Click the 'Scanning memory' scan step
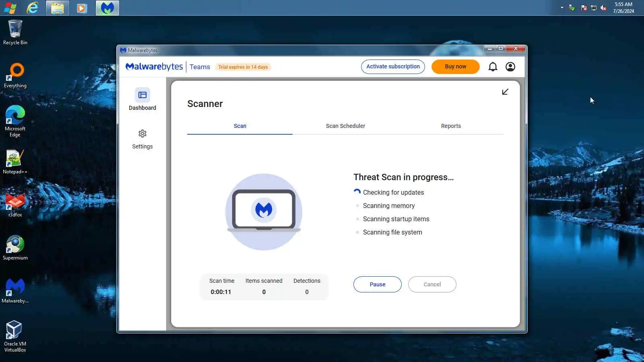Viewport: 644px width, 362px height. click(x=389, y=206)
